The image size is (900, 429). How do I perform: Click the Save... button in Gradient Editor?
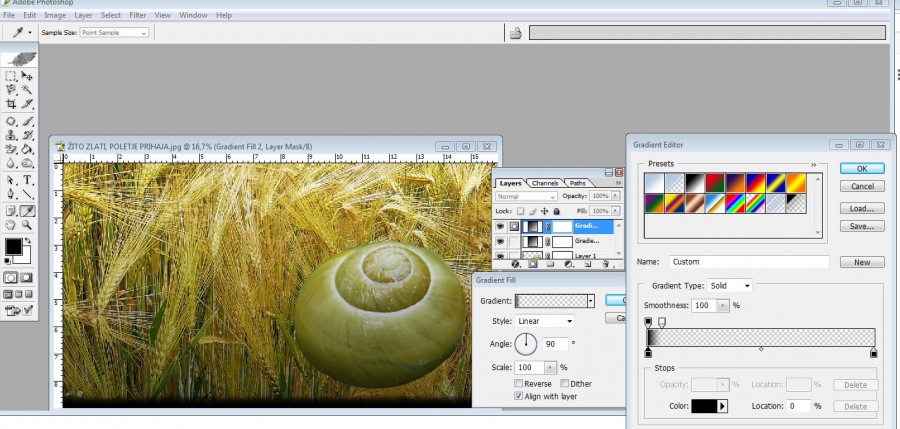pos(862,226)
